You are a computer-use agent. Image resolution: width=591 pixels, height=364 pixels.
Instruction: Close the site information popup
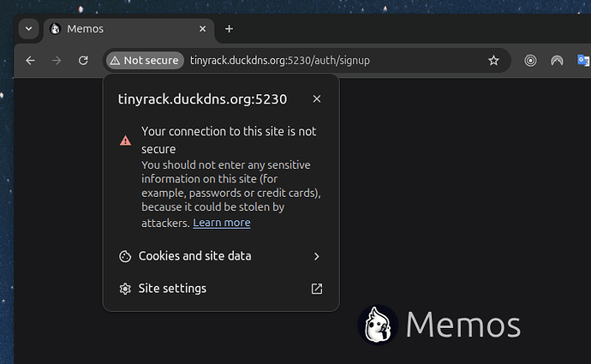(x=317, y=98)
